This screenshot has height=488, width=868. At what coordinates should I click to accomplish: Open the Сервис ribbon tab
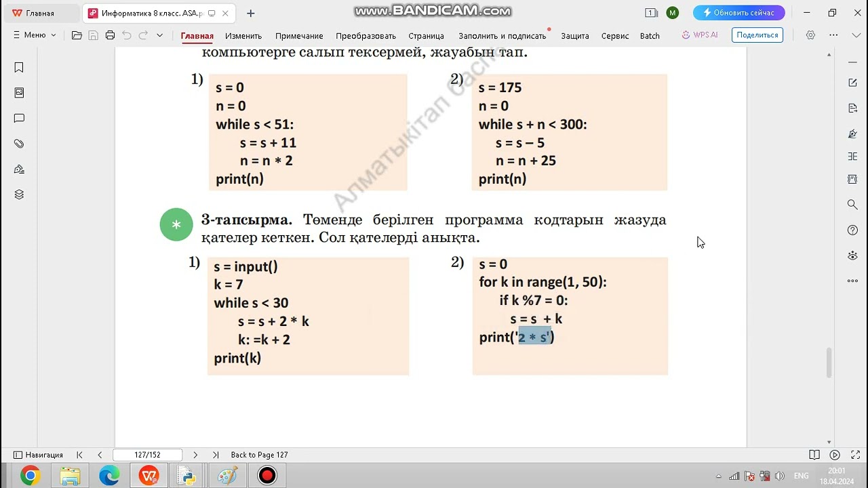(x=615, y=36)
